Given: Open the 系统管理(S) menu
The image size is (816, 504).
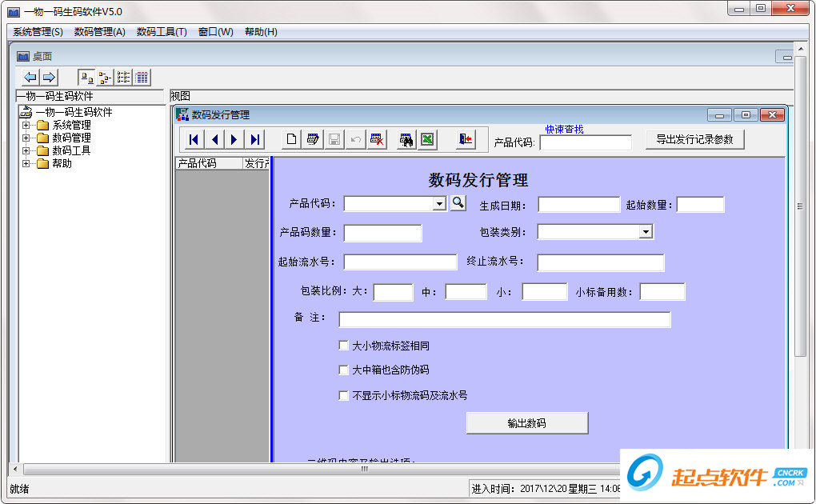Looking at the screenshot, I should pyautogui.click(x=38, y=32).
